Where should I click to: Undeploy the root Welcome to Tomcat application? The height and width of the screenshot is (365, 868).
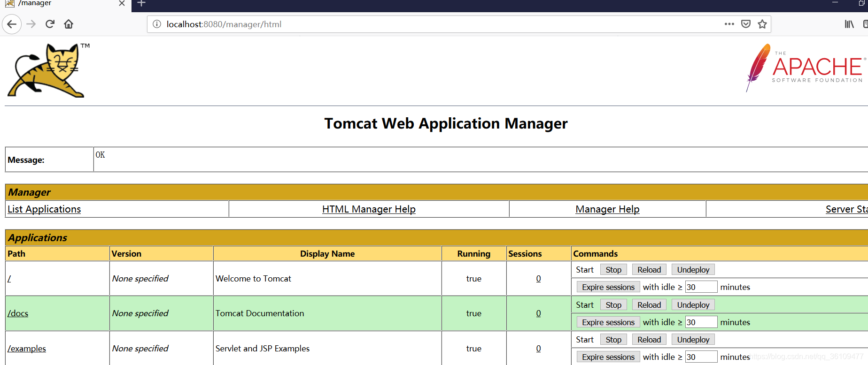click(693, 270)
